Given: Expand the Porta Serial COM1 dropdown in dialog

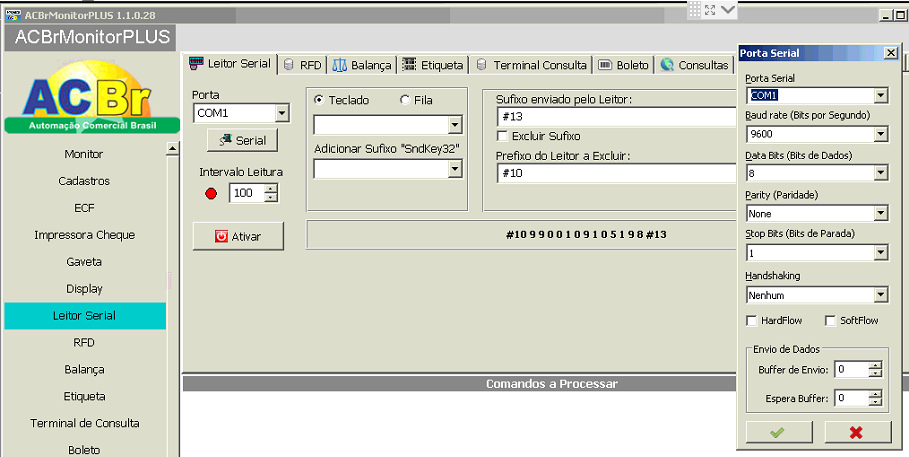Looking at the screenshot, I should coord(881,95).
